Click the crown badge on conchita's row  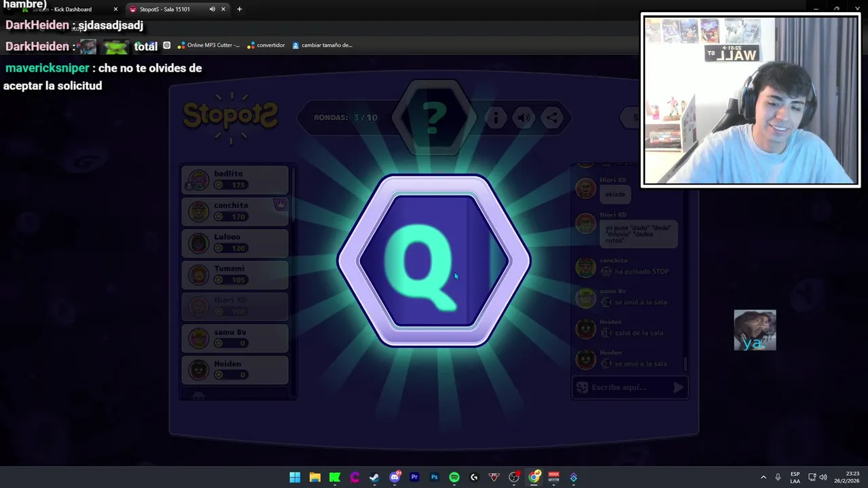click(x=280, y=204)
